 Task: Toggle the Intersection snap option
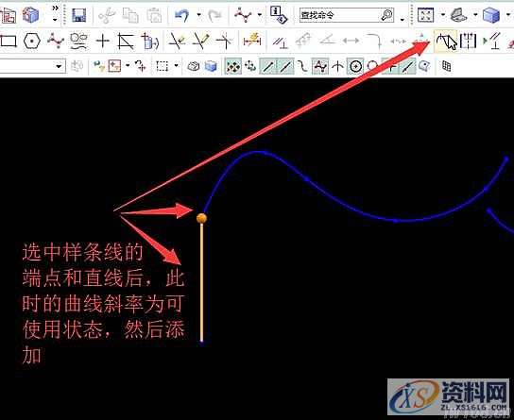[x=337, y=66]
